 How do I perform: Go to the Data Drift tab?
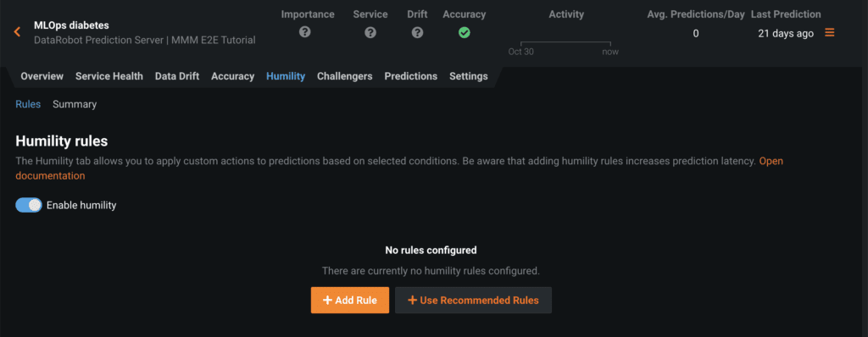(x=177, y=76)
